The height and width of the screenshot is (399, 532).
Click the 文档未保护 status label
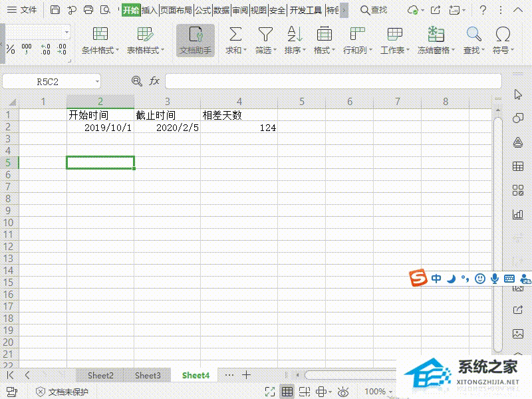click(x=68, y=392)
